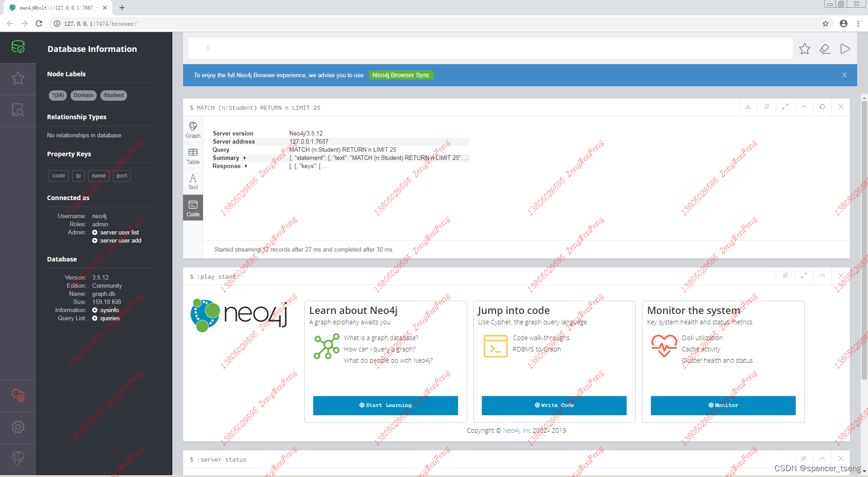
Task: Collapse the query frame with the chevron
Action: point(803,107)
